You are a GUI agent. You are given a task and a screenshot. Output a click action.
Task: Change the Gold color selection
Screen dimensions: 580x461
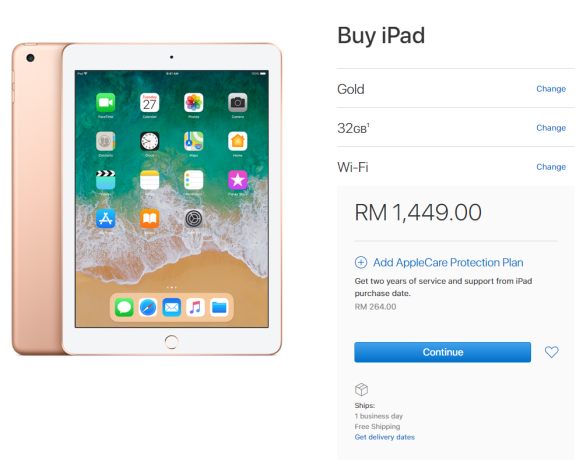(x=551, y=89)
